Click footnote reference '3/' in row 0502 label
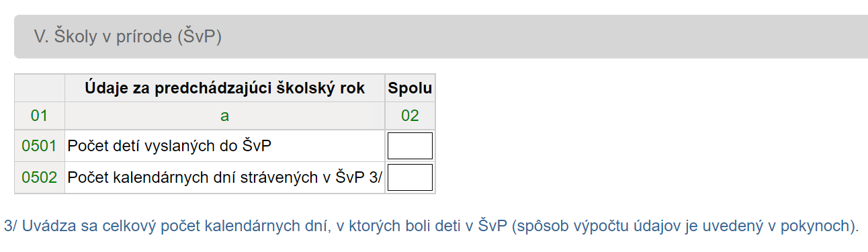This screenshot has width=868, height=252. (x=375, y=178)
